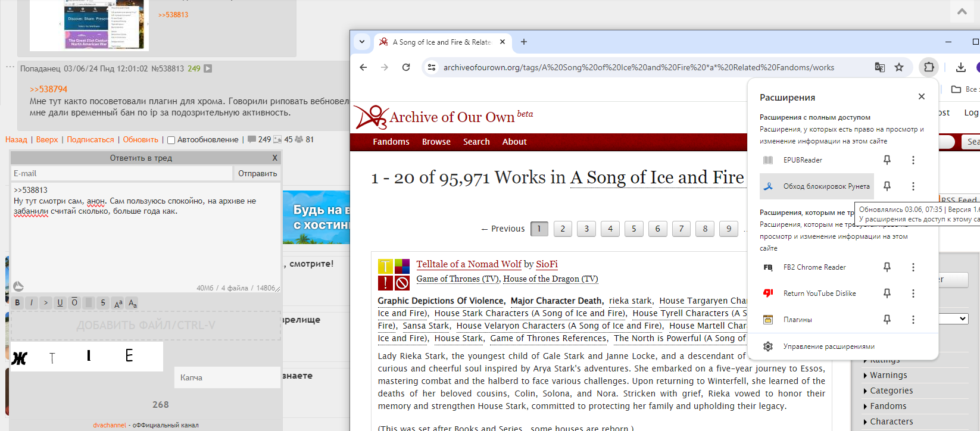Apply overline formatting with the O button
Screen dimensions: 980x431
click(x=74, y=302)
